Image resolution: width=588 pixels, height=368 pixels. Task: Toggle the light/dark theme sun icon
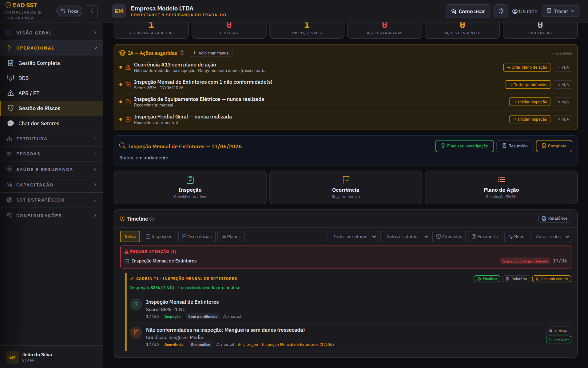tap(501, 11)
